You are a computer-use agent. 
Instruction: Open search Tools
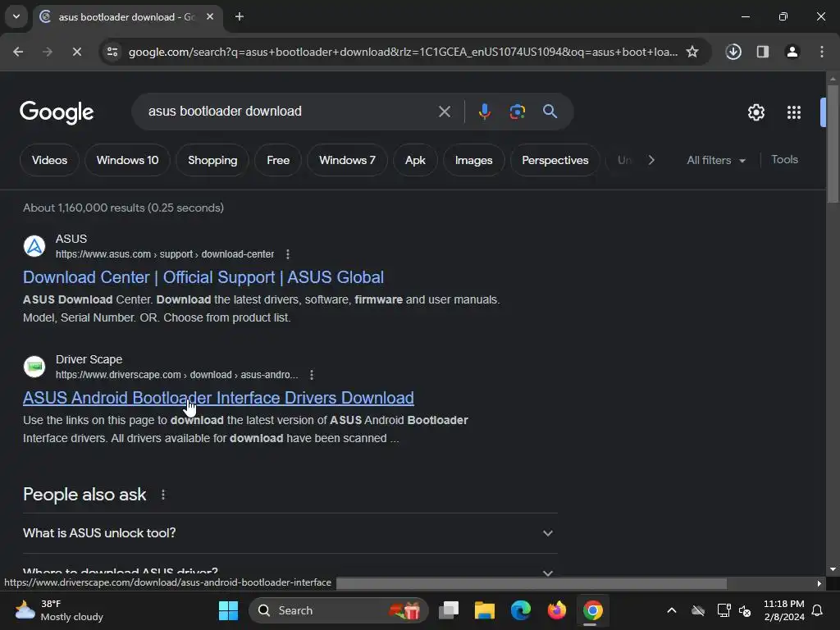click(784, 160)
